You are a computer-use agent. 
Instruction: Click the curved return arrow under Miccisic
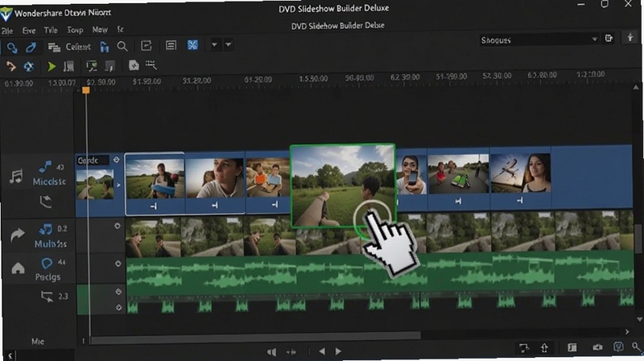pos(46,202)
